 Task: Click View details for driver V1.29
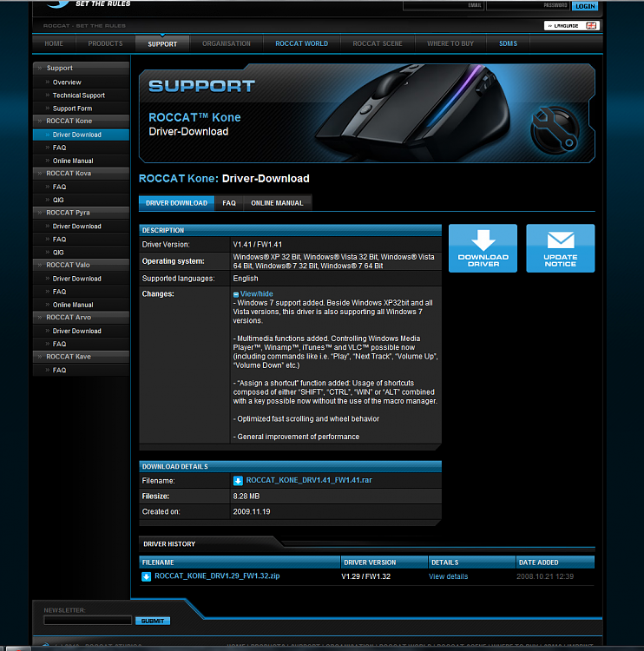click(449, 576)
